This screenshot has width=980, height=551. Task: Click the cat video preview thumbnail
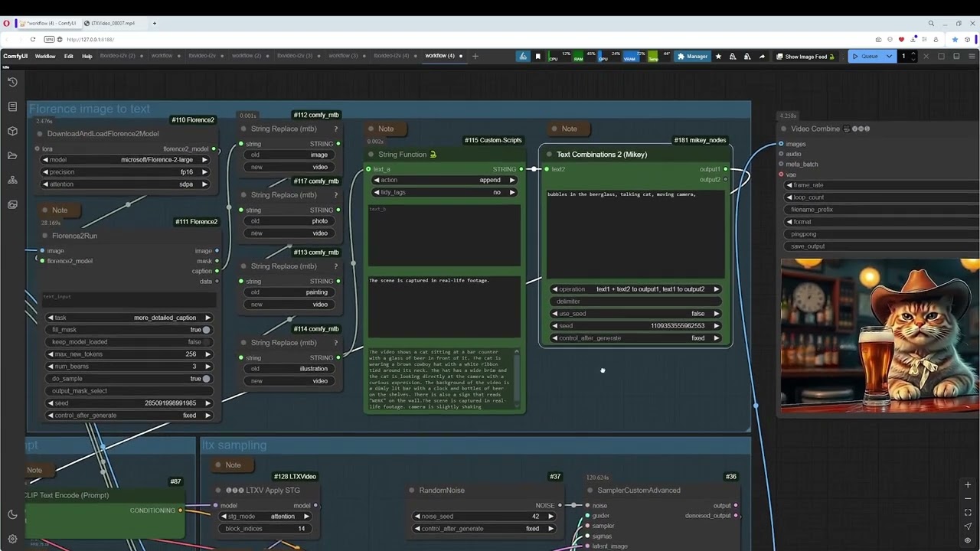pyautogui.click(x=880, y=335)
